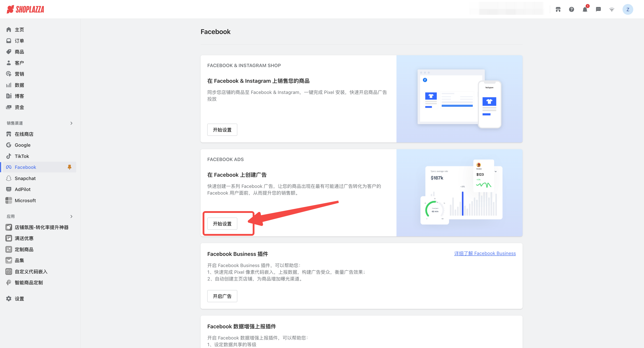Open the TikTok sales channel
Image resolution: width=644 pixels, height=348 pixels.
tap(22, 156)
